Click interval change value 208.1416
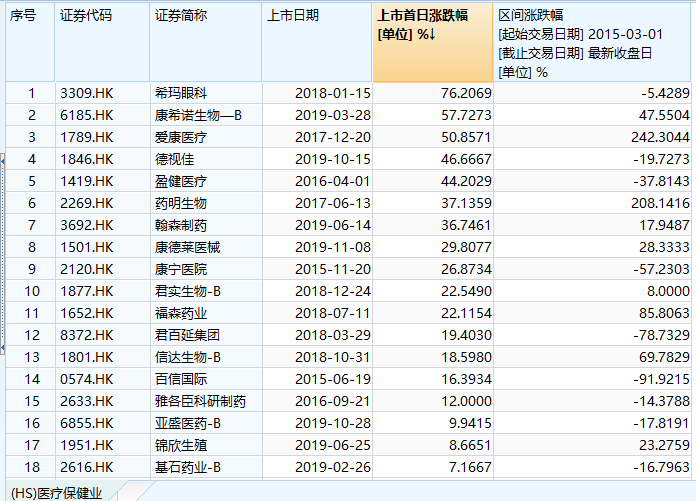Screen dimensions: 696x501 pyautogui.click(x=592, y=203)
